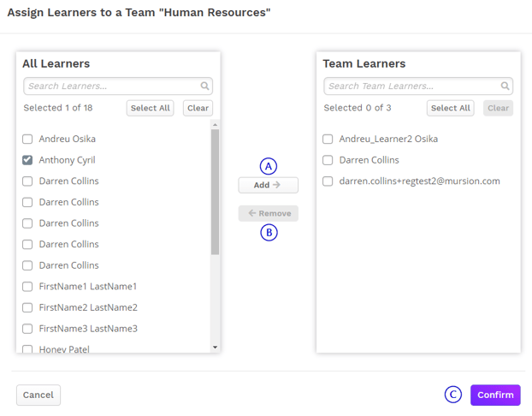The height and width of the screenshot is (416, 532).
Task: Click Clear in the All Learners panel
Action: coord(198,108)
